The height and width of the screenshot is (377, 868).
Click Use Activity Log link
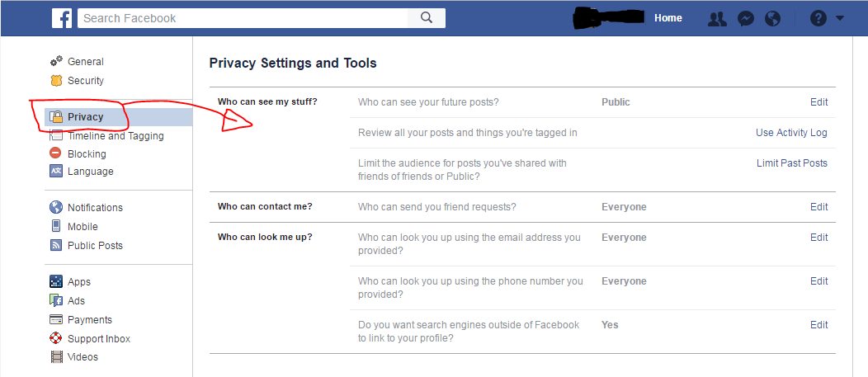pyautogui.click(x=791, y=132)
